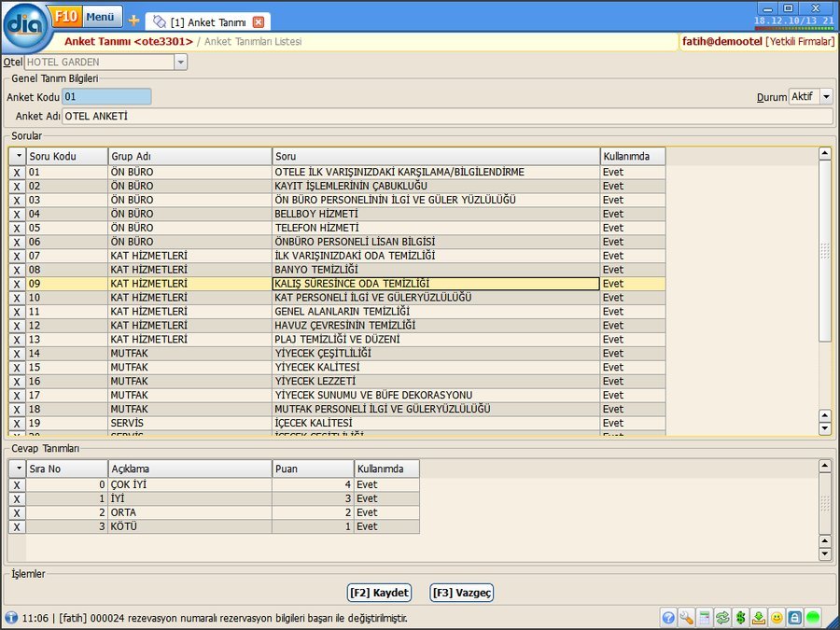Remove the PLAJ TEMİZLİĞİ VE DÜZENİ row via X
Image resolution: width=840 pixels, height=630 pixels.
(17, 340)
